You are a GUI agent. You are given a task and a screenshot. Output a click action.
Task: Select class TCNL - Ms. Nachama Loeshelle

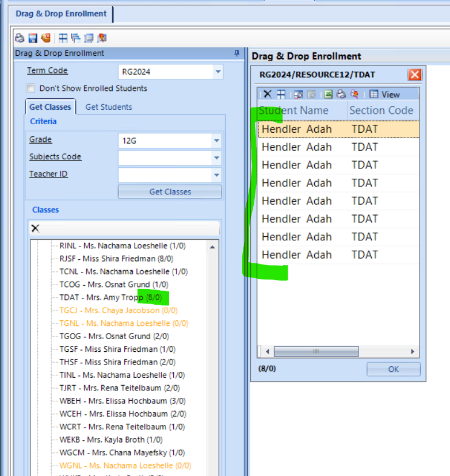coord(124,271)
